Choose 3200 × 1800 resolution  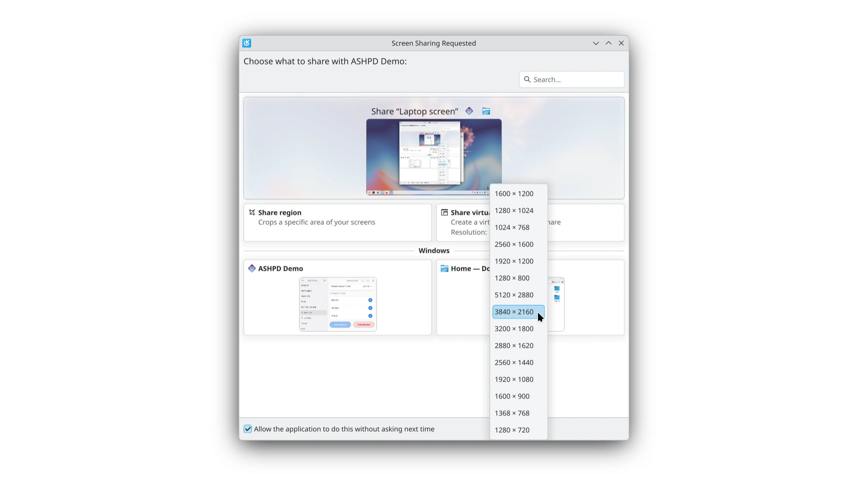pyautogui.click(x=518, y=329)
